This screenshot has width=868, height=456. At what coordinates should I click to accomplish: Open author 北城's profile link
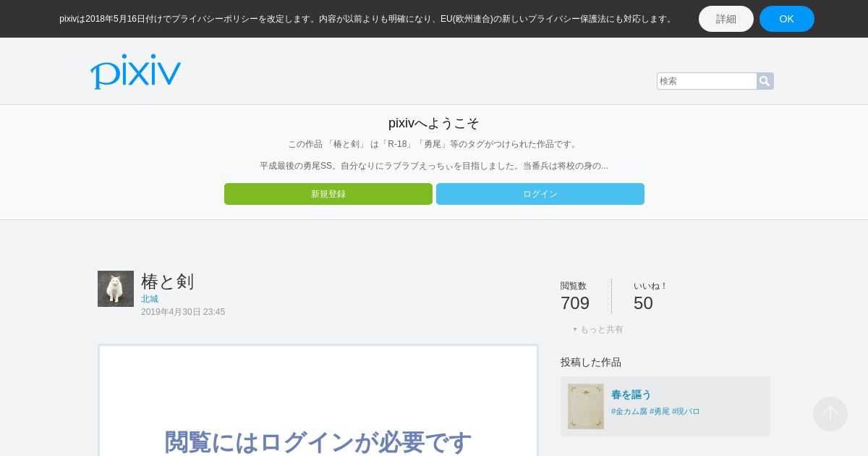tap(150, 299)
